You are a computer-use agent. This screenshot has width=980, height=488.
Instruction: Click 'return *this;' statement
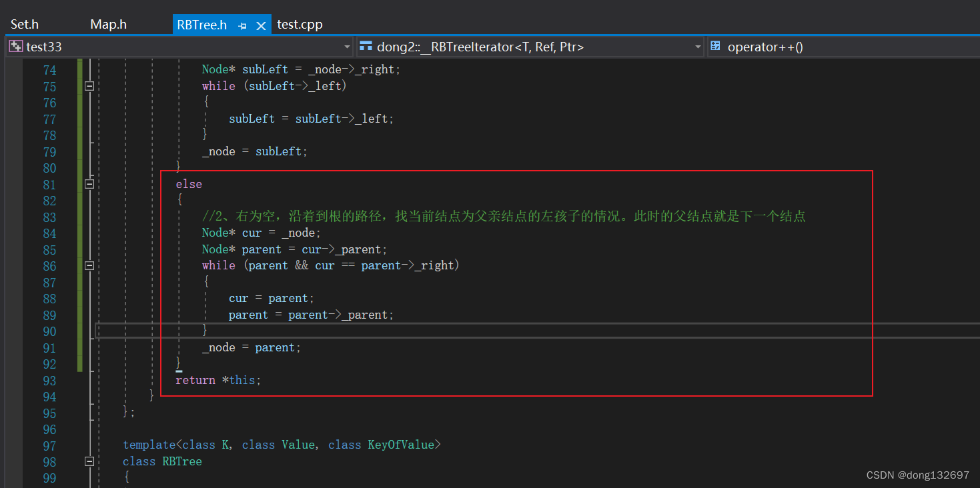(218, 380)
